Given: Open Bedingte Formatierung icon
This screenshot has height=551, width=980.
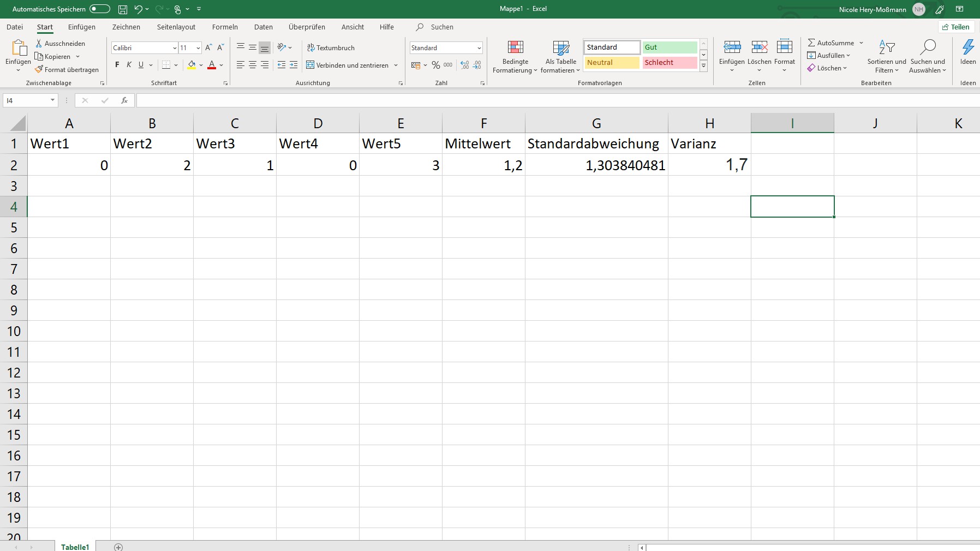Looking at the screenshot, I should tap(515, 48).
